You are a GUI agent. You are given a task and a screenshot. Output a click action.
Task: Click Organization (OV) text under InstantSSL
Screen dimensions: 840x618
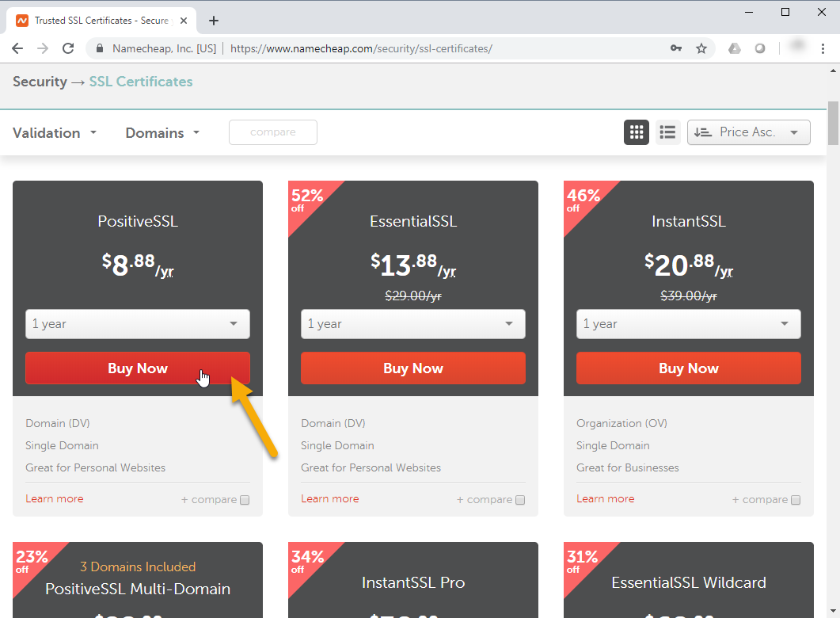[622, 423]
